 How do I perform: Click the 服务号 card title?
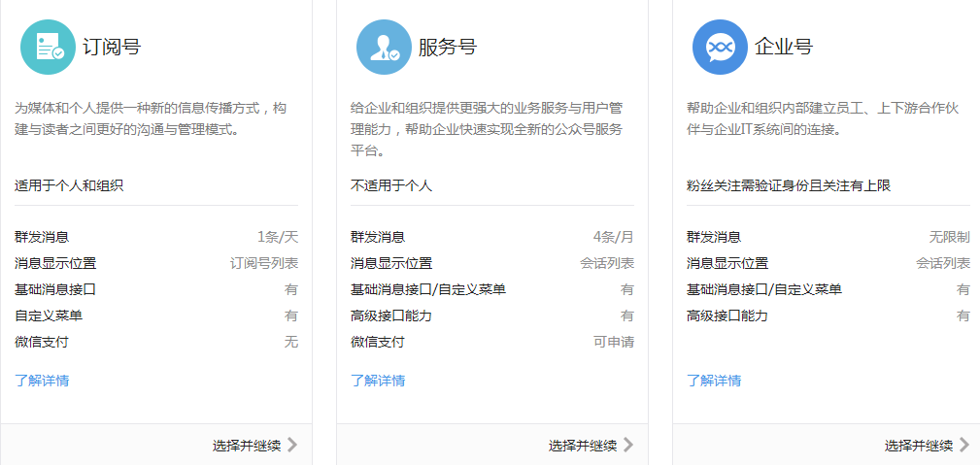coord(448,47)
